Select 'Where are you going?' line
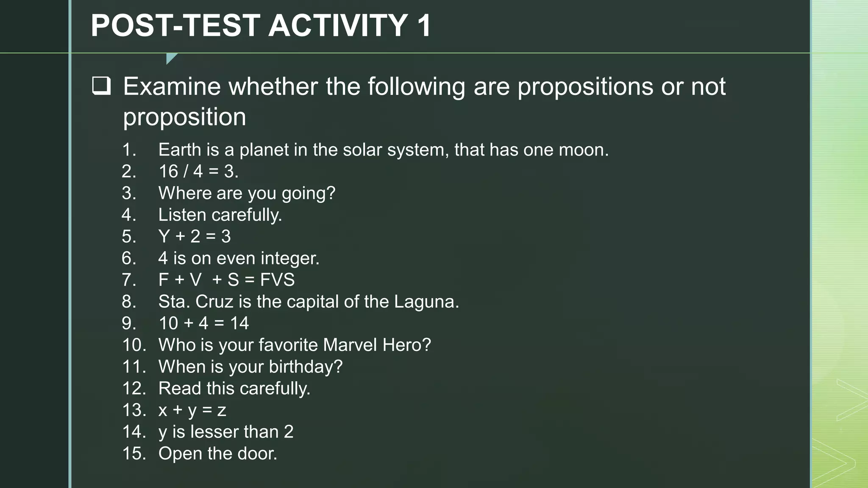 (x=247, y=193)
